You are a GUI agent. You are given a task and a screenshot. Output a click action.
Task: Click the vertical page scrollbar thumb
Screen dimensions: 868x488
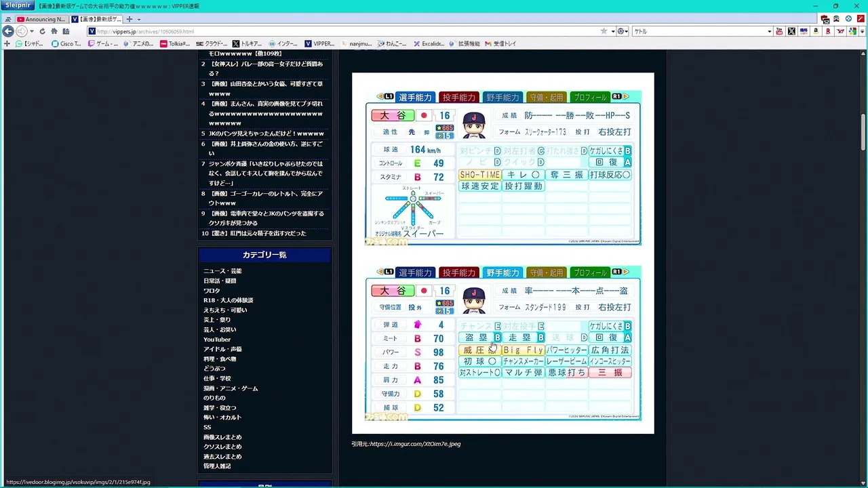click(x=863, y=134)
